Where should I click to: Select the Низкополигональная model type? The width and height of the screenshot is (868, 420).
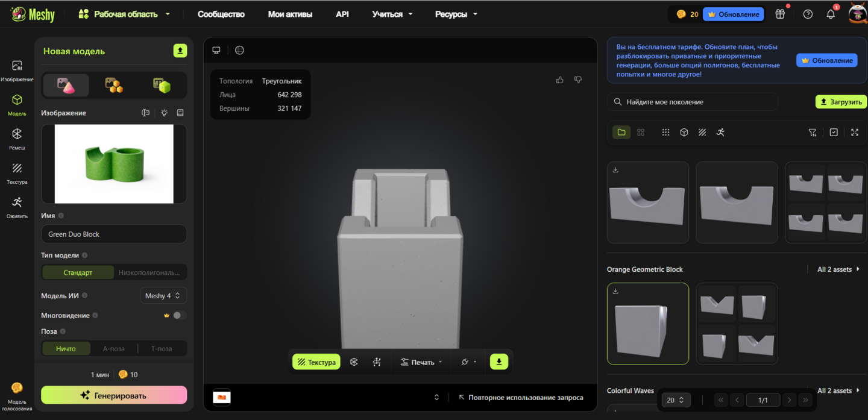(149, 272)
